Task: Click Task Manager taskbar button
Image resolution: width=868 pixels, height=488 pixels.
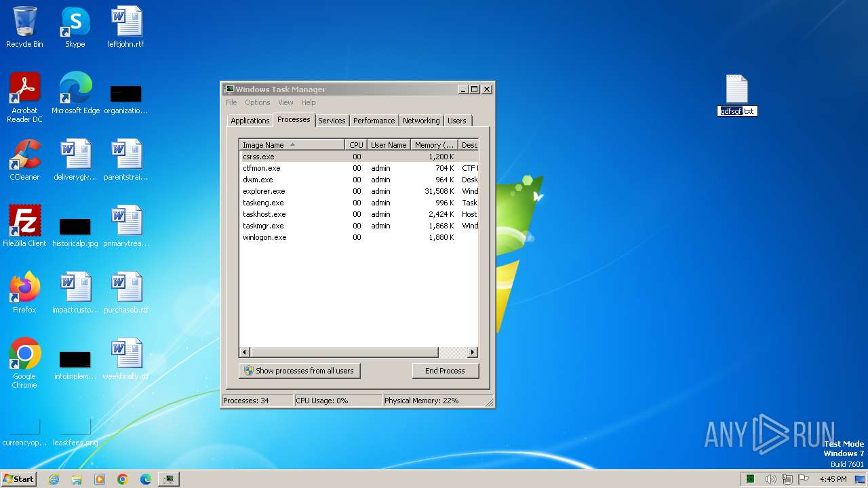Action: (168, 479)
